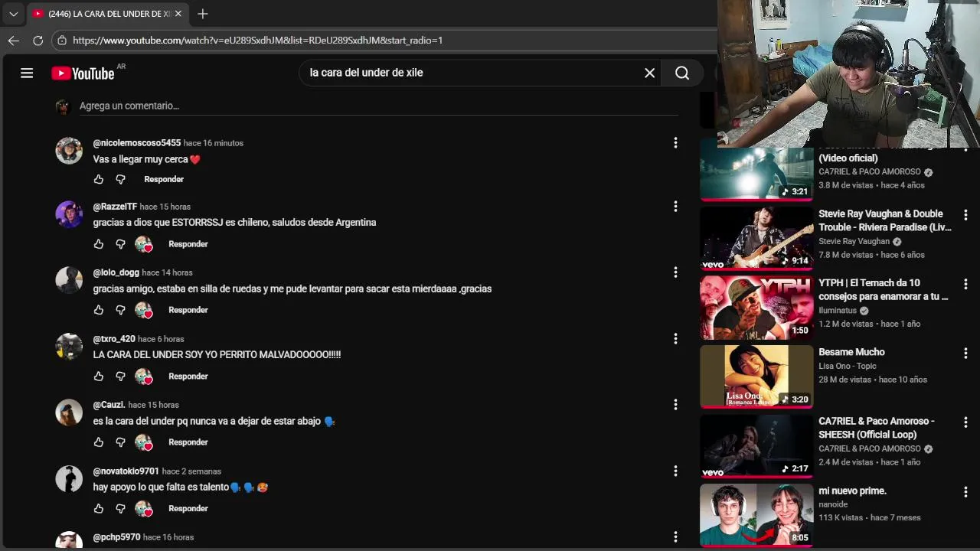980x551 pixels.
Task: Dislike the comment by @txro_420
Action: pyautogui.click(x=120, y=377)
